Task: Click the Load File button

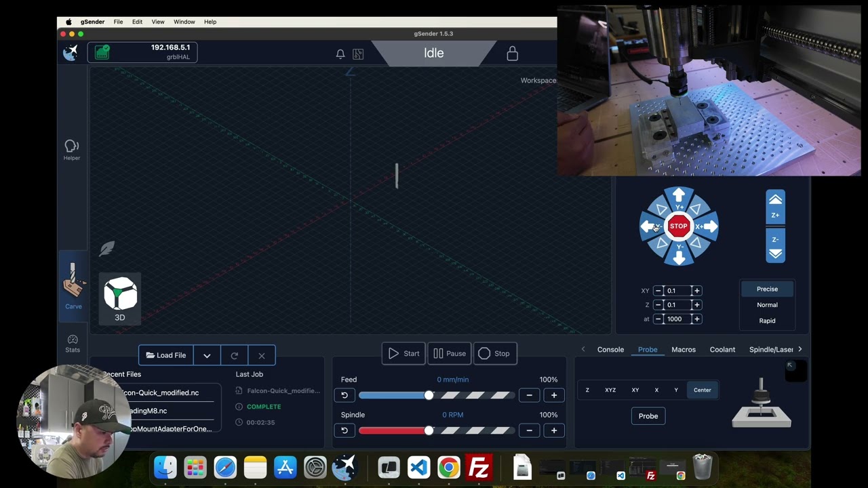Action: click(x=166, y=355)
